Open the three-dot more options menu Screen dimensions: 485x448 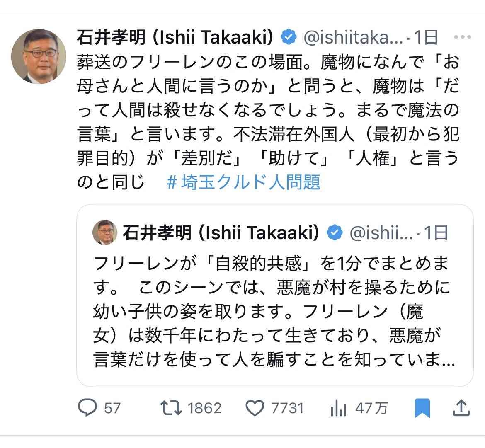click(462, 37)
